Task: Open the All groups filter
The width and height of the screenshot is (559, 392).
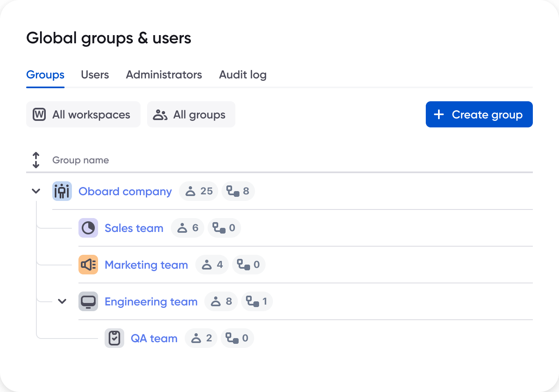Action: pos(191,114)
